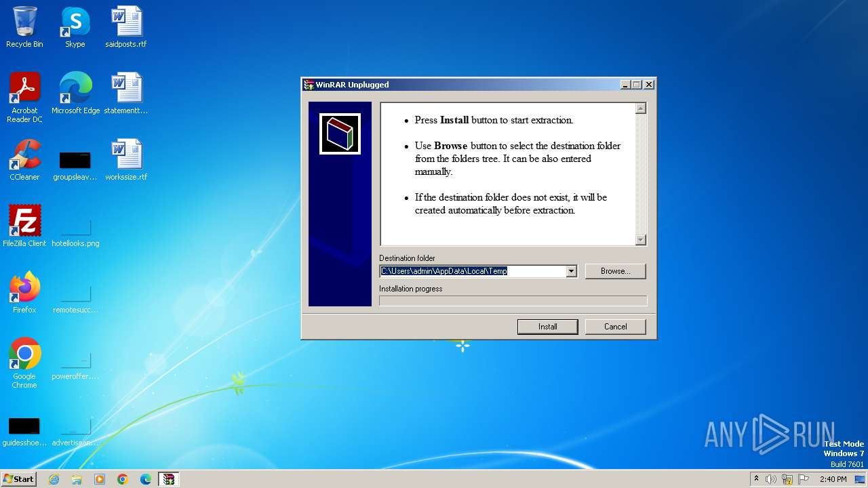The image size is (868, 488).
Task: Click the Install button
Action: [548, 327]
